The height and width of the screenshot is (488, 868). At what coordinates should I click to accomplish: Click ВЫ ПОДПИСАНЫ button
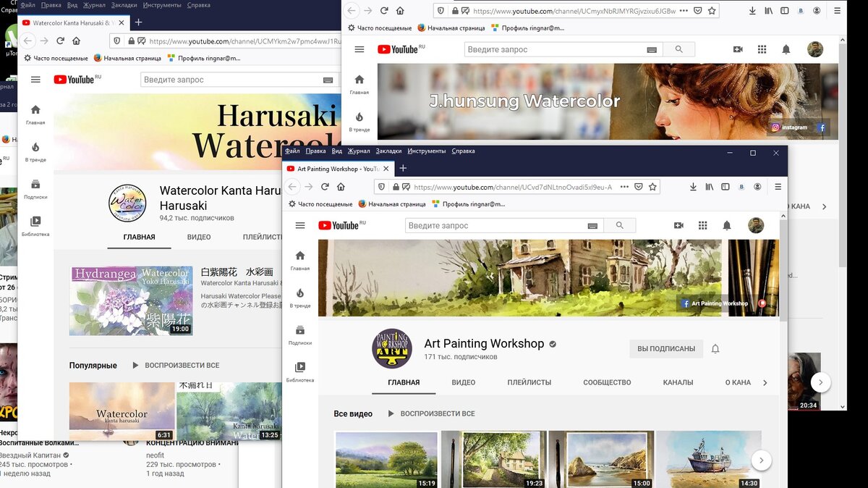pyautogui.click(x=666, y=348)
